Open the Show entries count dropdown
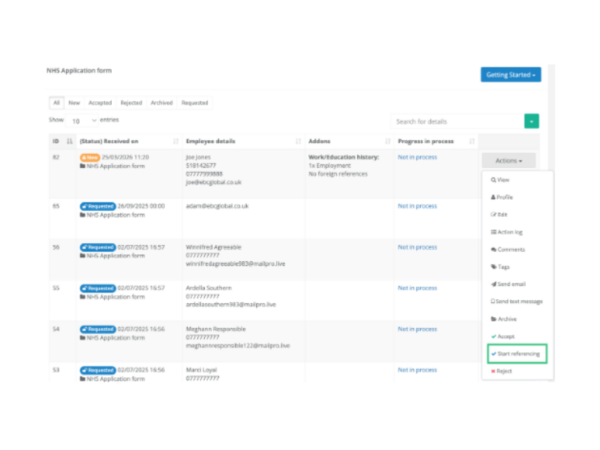Image resolution: width=600 pixels, height=450 pixels. (x=82, y=121)
